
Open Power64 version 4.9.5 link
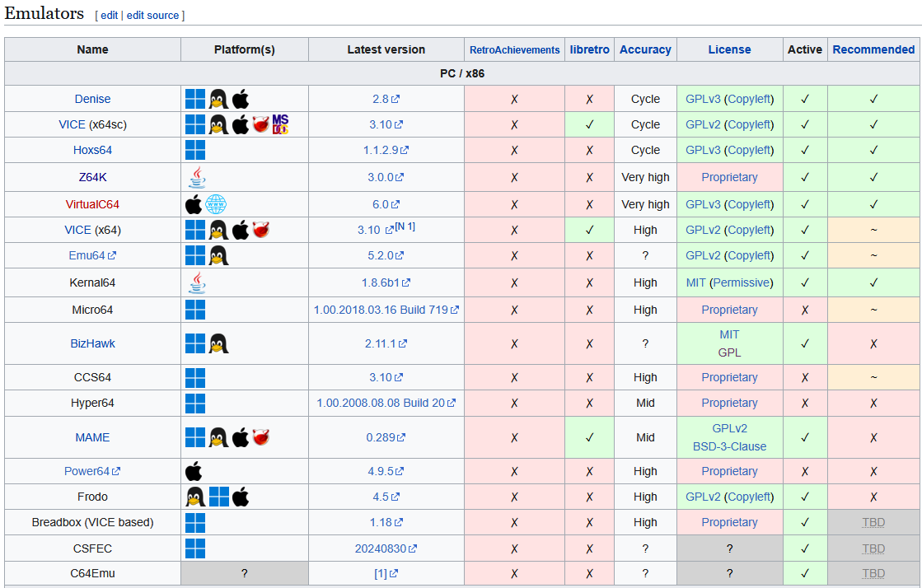tap(386, 471)
